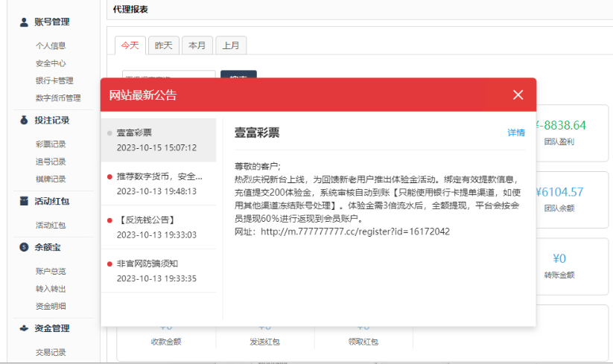Open the 非官网防骗须知 announcement

coord(159,271)
